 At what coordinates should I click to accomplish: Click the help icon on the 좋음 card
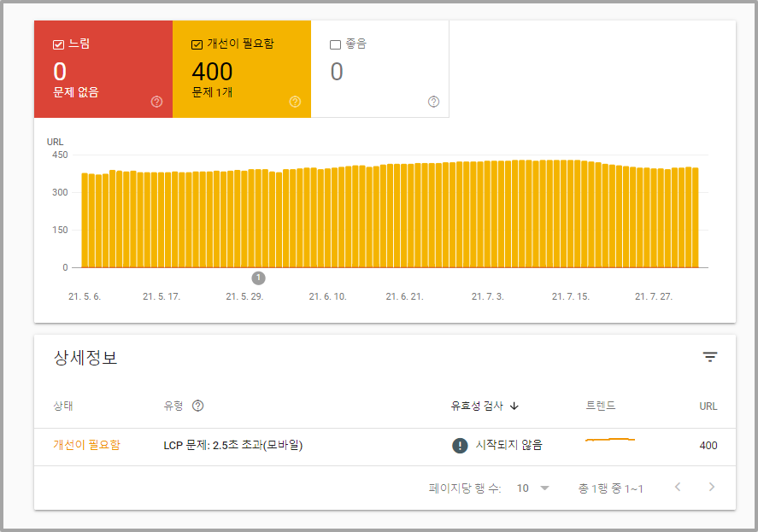(433, 101)
